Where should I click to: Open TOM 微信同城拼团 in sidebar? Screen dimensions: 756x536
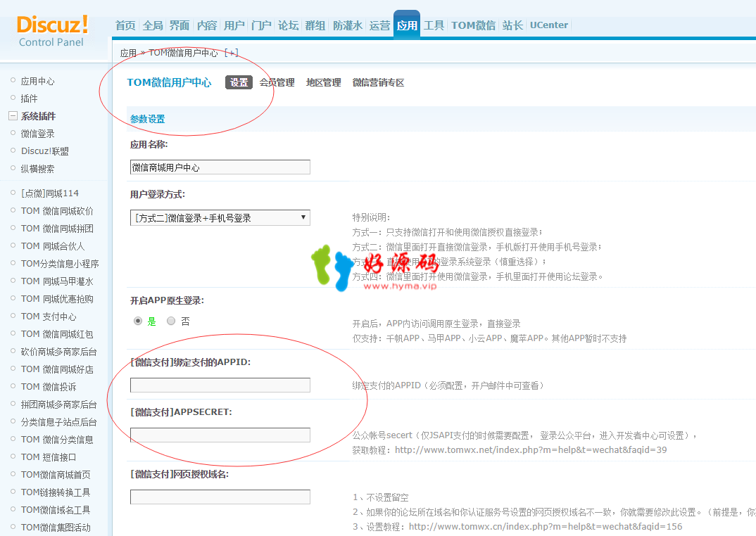pos(57,229)
